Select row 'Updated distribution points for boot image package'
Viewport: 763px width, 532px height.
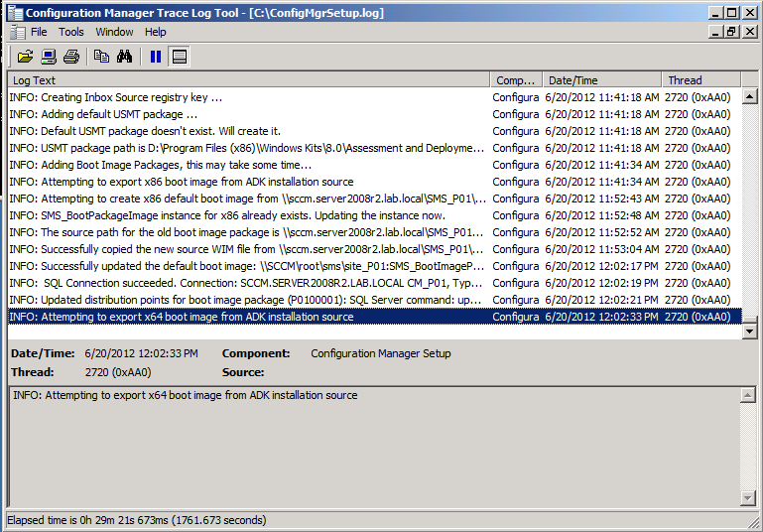tap(375, 300)
